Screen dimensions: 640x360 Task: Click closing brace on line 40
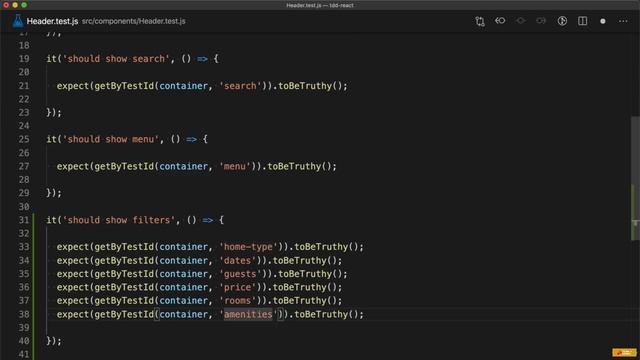point(49,341)
